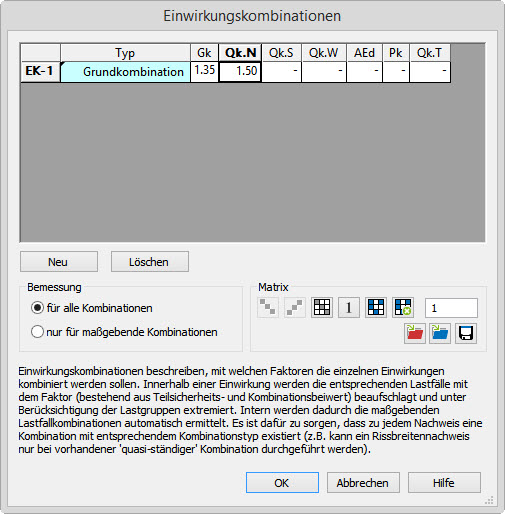505x514 pixels.
Task: Open the Grundkombination type cell dropdown
Action: [125, 72]
